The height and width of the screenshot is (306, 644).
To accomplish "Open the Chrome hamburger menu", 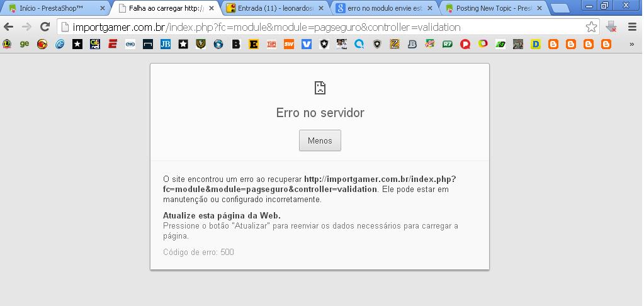I will pyautogui.click(x=632, y=27).
